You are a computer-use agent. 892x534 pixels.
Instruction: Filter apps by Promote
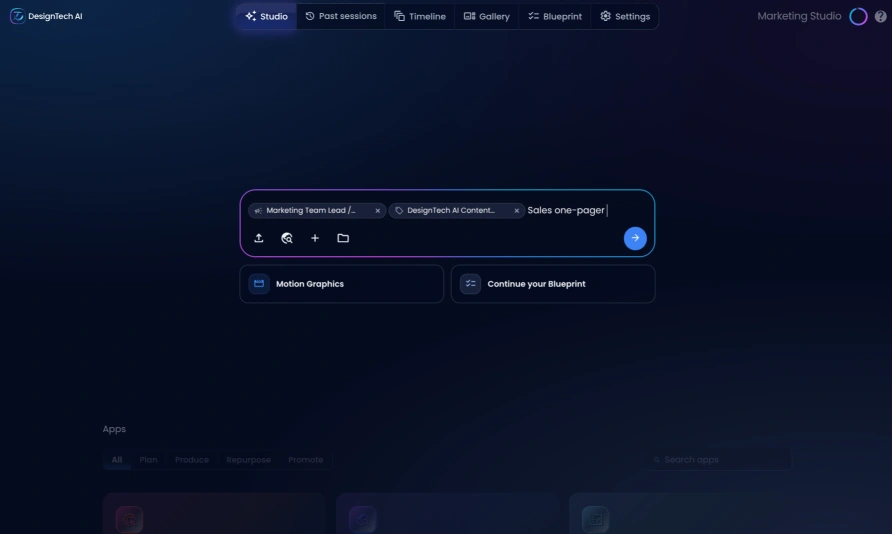pyautogui.click(x=305, y=460)
